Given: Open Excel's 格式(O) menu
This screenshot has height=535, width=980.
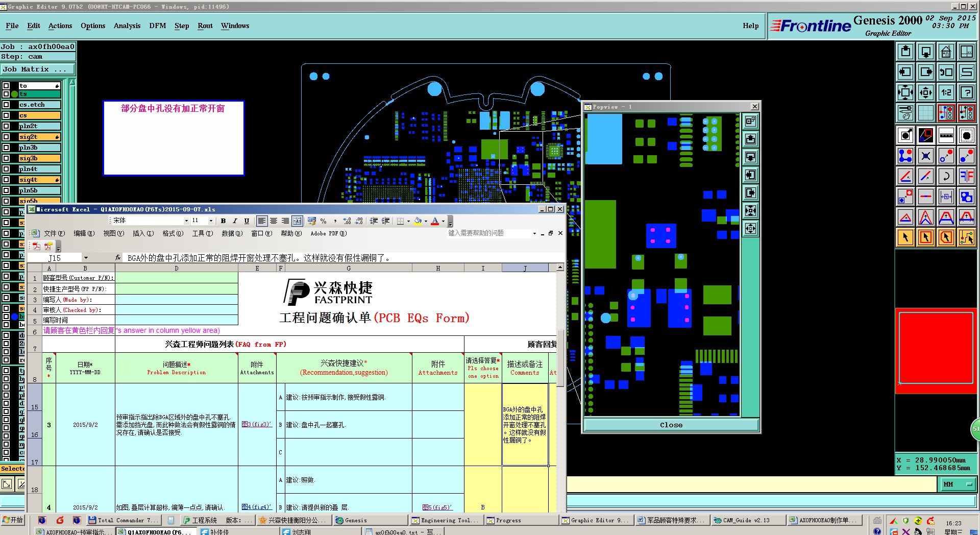Looking at the screenshot, I should point(173,233).
